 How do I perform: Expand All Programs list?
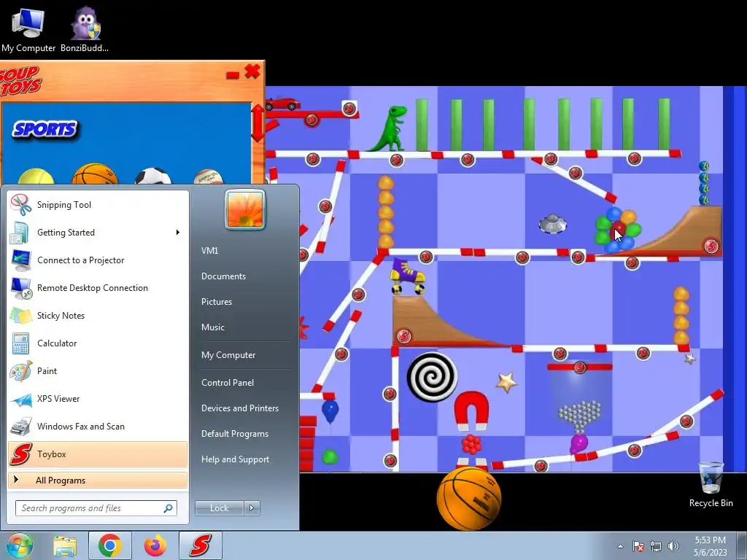click(x=98, y=481)
